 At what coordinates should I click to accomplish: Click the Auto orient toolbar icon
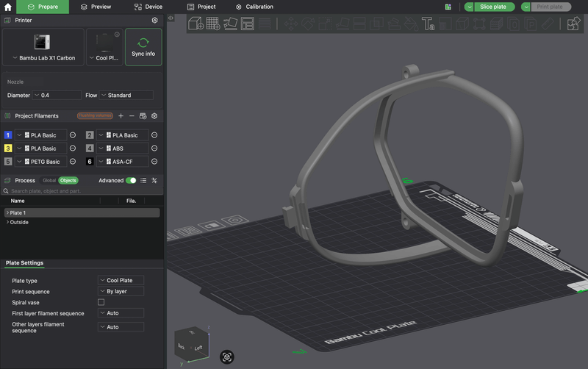(x=230, y=24)
